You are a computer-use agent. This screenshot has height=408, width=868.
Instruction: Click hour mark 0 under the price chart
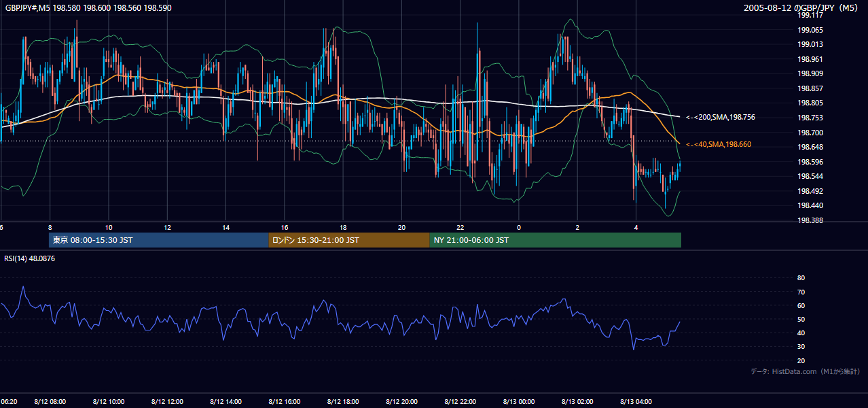coord(519,227)
